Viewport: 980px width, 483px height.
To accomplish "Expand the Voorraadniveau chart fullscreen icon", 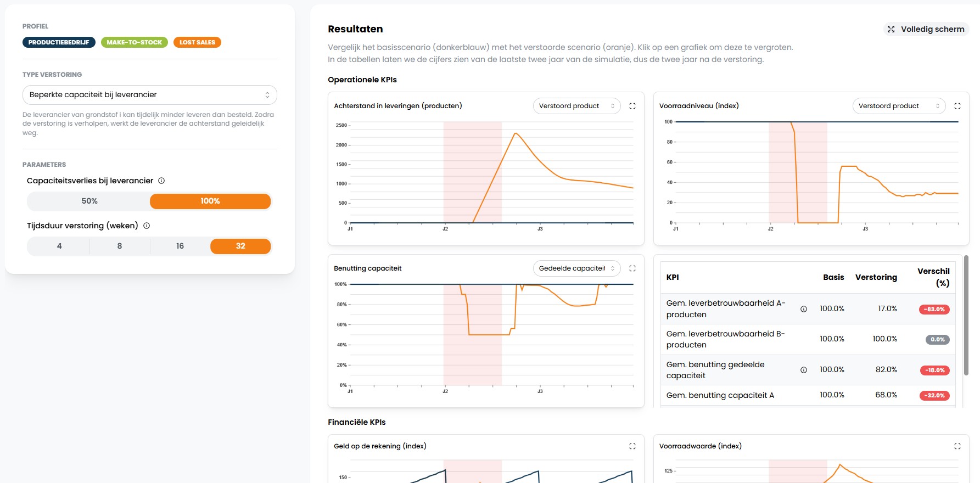I will [957, 106].
